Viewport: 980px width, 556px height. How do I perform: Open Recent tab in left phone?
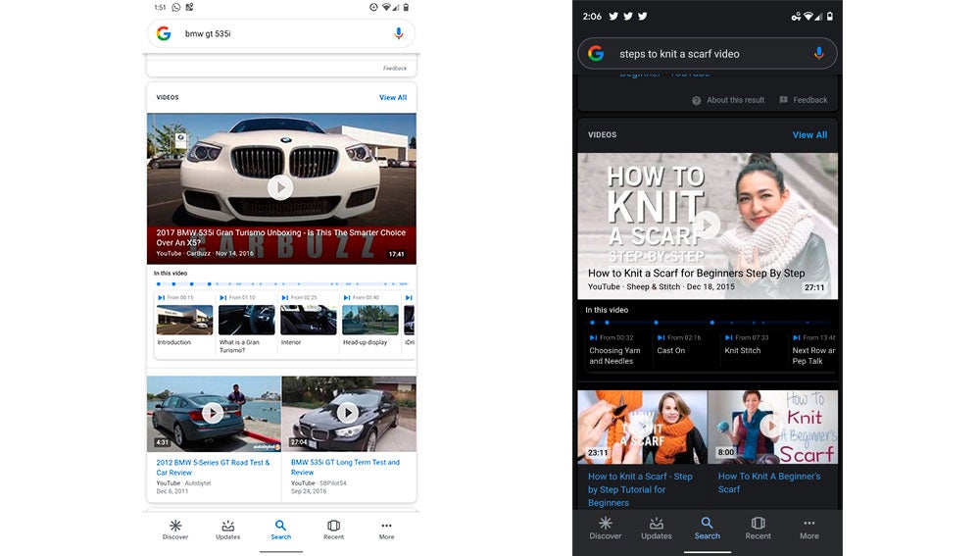(334, 530)
